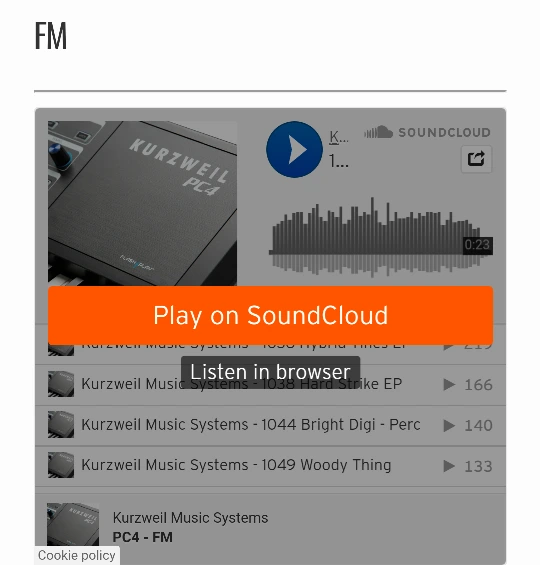The image size is (540, 565).
Task: Open Kurzweil Music Systems profile link
Action: coord(190,518)
